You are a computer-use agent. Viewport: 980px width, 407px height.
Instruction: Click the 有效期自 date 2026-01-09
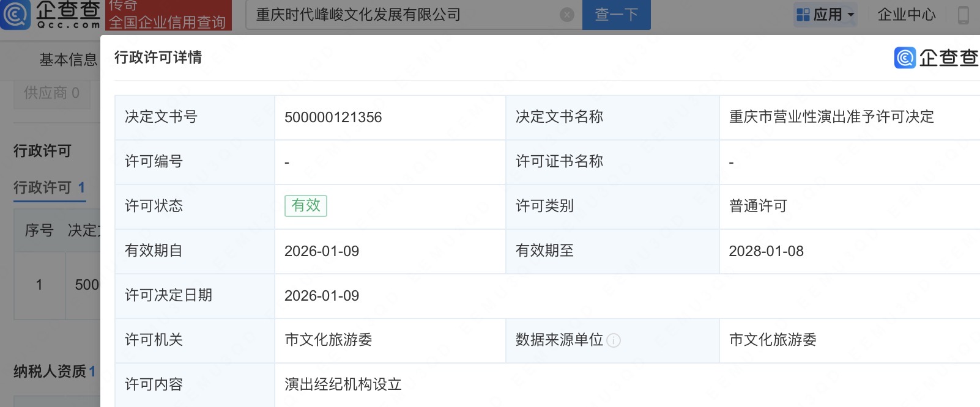322,251
